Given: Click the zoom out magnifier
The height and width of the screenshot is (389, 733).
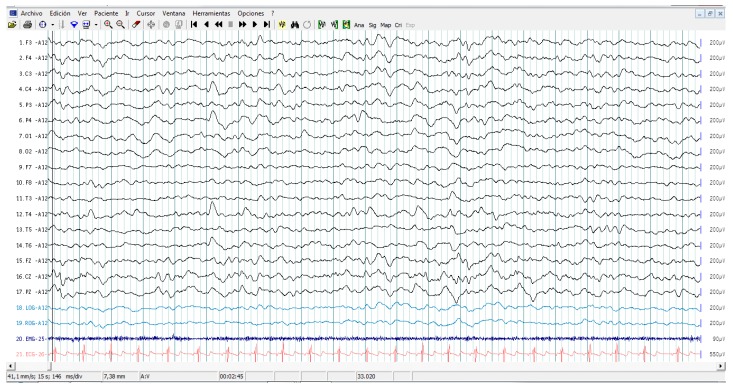Looking at the screenshot, I should point(120,25).
